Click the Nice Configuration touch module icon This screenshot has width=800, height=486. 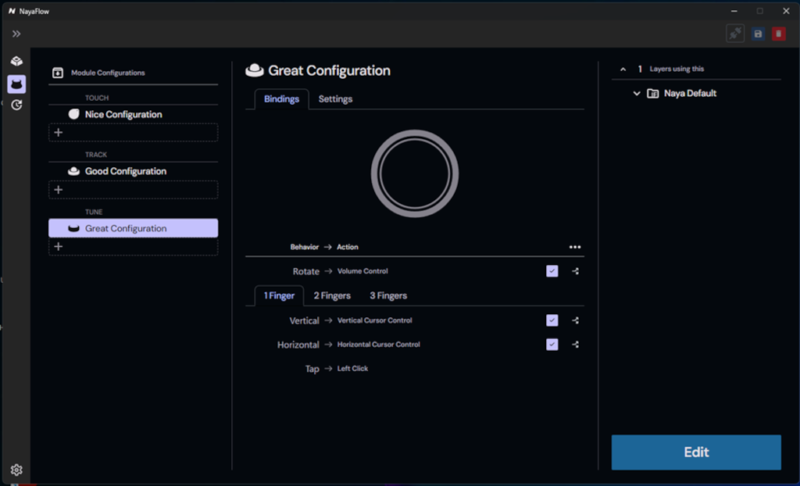click(x=74, y=114)
